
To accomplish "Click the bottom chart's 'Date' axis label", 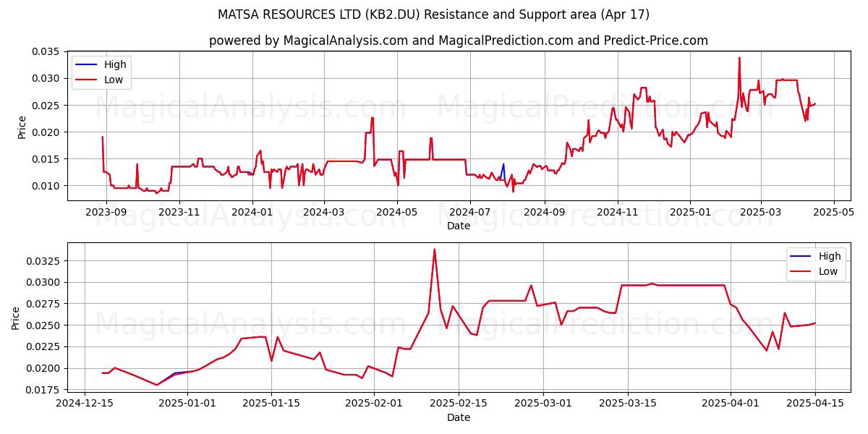I will (x=459, y=417).
